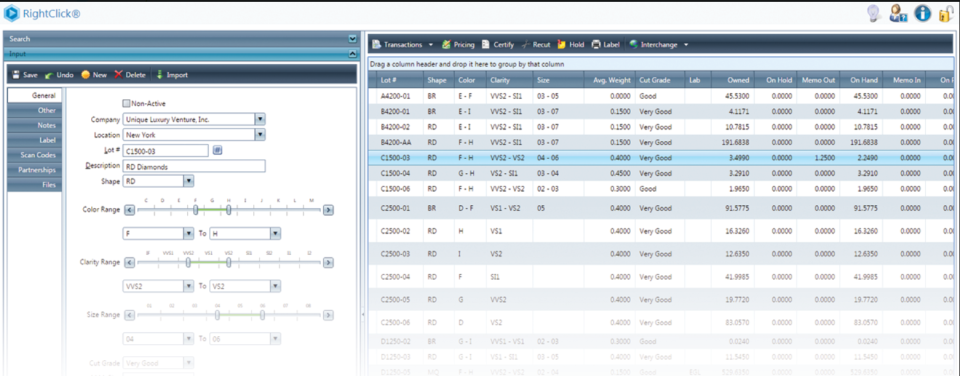This screenshot has width=960, height=376.
Task: Open the Shape dropdown
Action: coord(189,181)
